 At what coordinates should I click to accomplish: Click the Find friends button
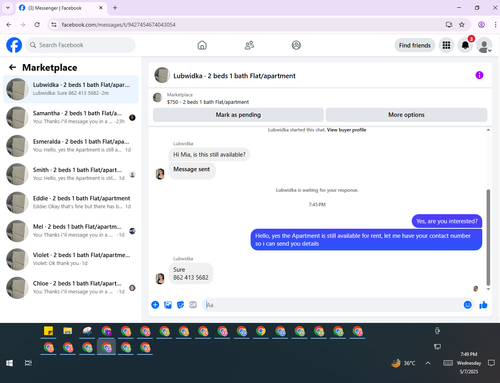[x=415, y=45]
